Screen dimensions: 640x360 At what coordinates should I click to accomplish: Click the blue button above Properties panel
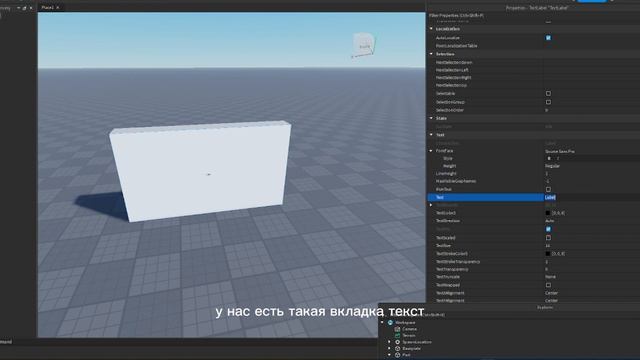click(x=592, y=1)
